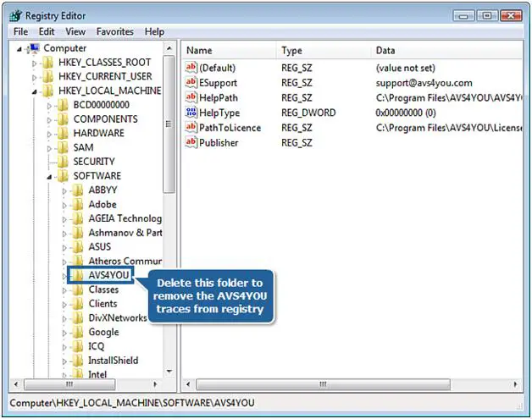Click the Publisher string value icon
Image resolution: width=532 pixels, height=419 pixels.
click(x=191, y=142)
